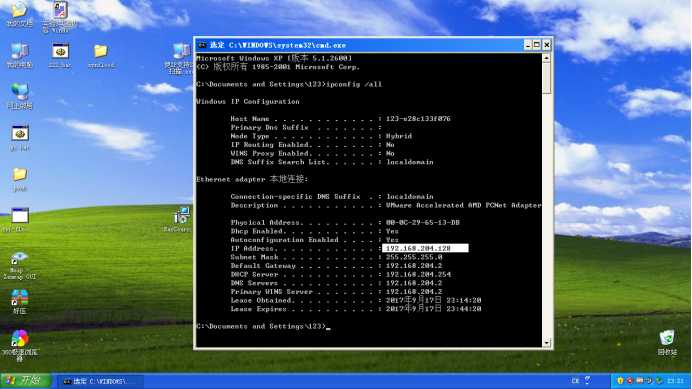Image resolution: width=692 pixels, height=389 pixels.
Task: Close the cmd window
Action: [x=547, y=45]
